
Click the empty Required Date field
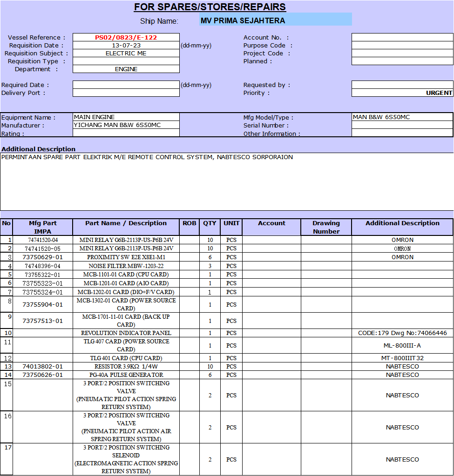point(126,85)
